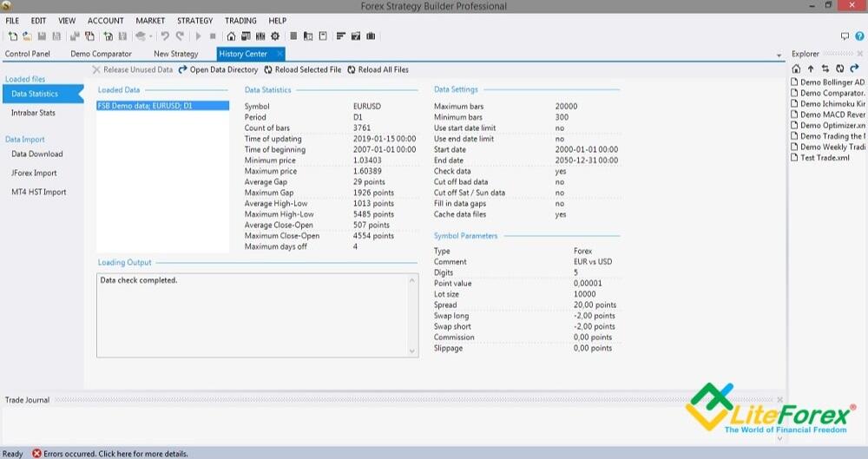868x459 pixels.
Task: Click the chart picture toolbar icon
Action: point(356,36)
